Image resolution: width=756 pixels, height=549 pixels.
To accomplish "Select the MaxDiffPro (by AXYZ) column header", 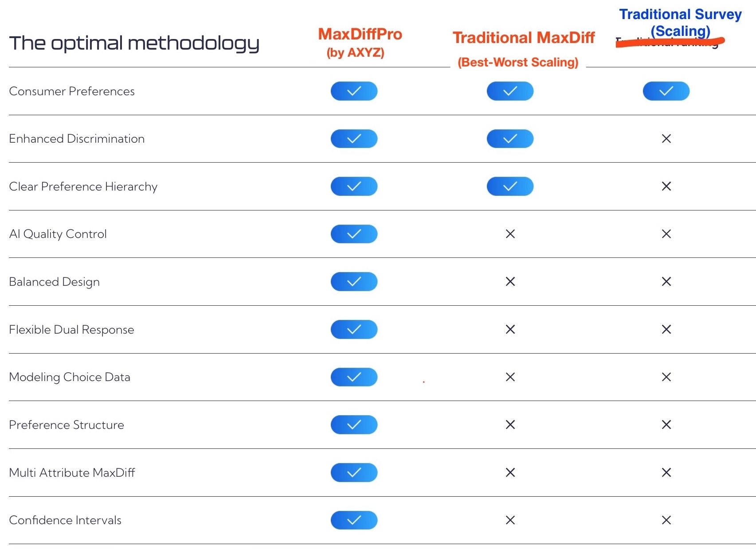I will pyautogui.click(x=360, y=43).
